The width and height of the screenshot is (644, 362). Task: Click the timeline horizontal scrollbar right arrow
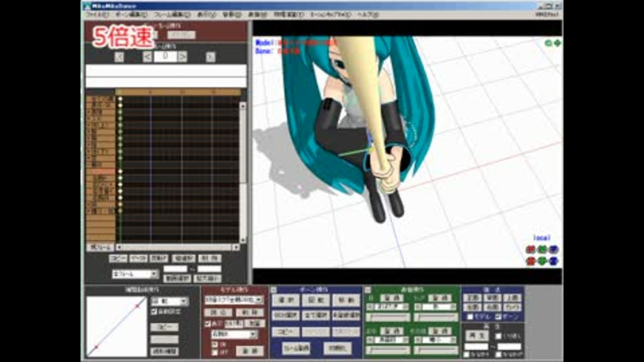pos(235,247)
